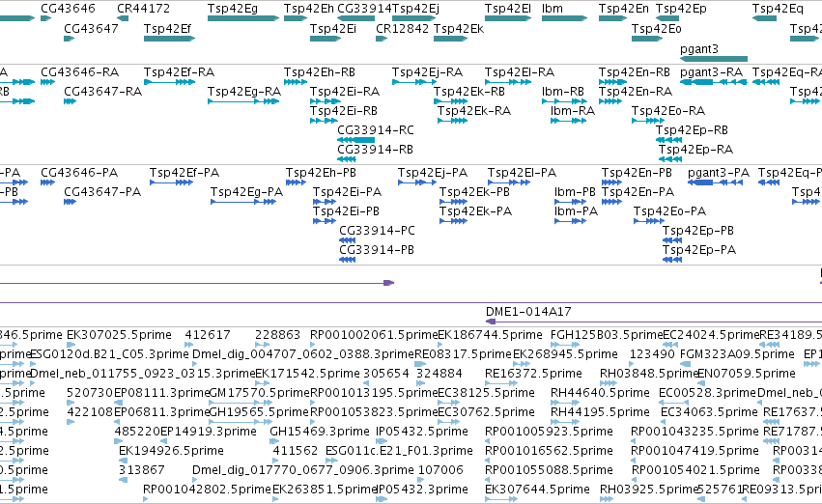Select EST RH44640.5prime
Image resolution: width=822 pixels, height=504 pixels.
[600, 393]
